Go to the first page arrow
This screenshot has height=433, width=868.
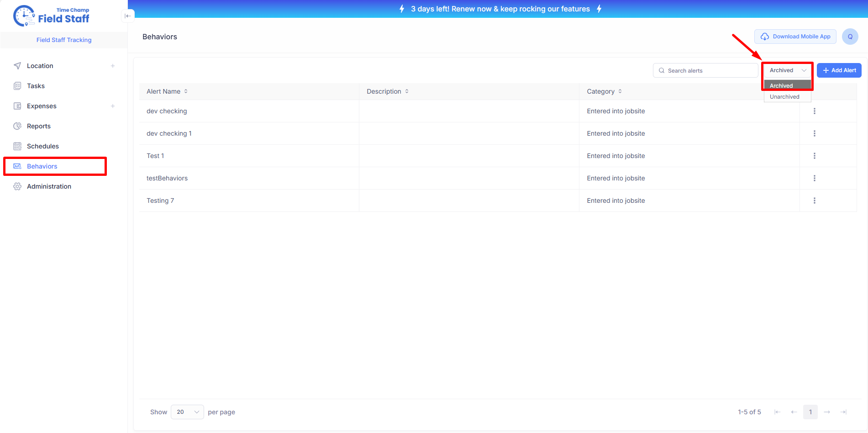[x=777, y=412]
